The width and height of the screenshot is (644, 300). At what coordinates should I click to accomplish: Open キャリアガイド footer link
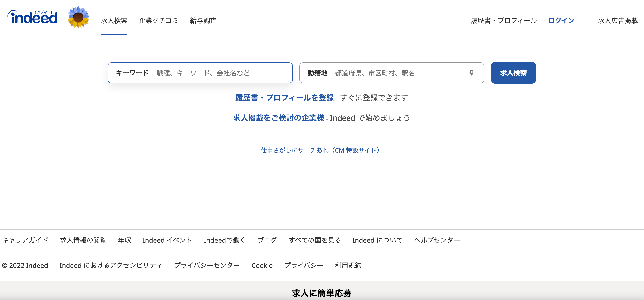(25, 240)
